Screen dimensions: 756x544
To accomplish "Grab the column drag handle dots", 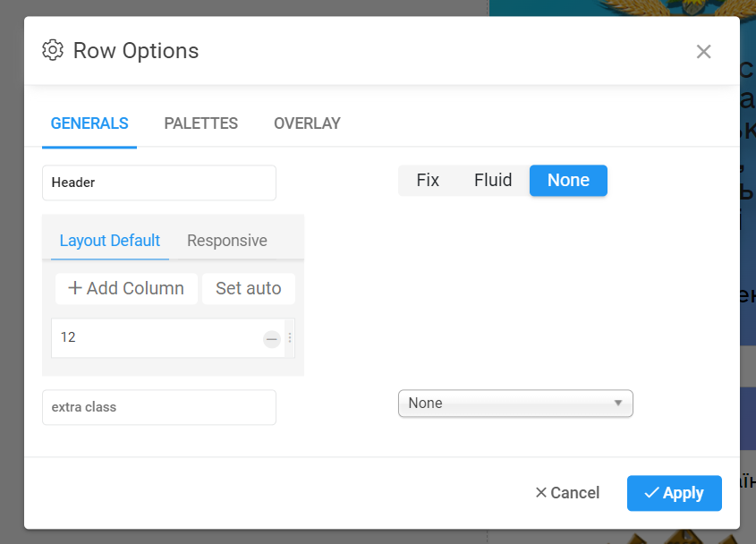I will pyautogui.click(x=290, y=338).
